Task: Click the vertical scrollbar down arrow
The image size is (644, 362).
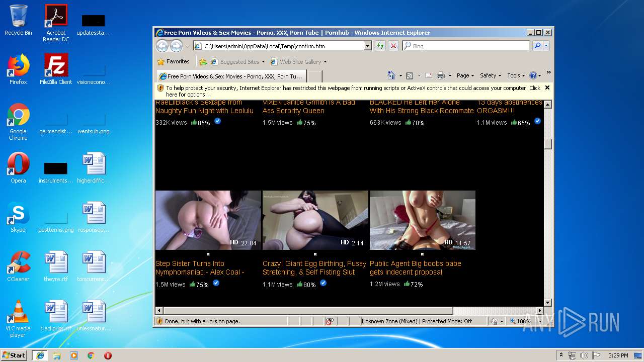Action: click(x=548, y=303)
